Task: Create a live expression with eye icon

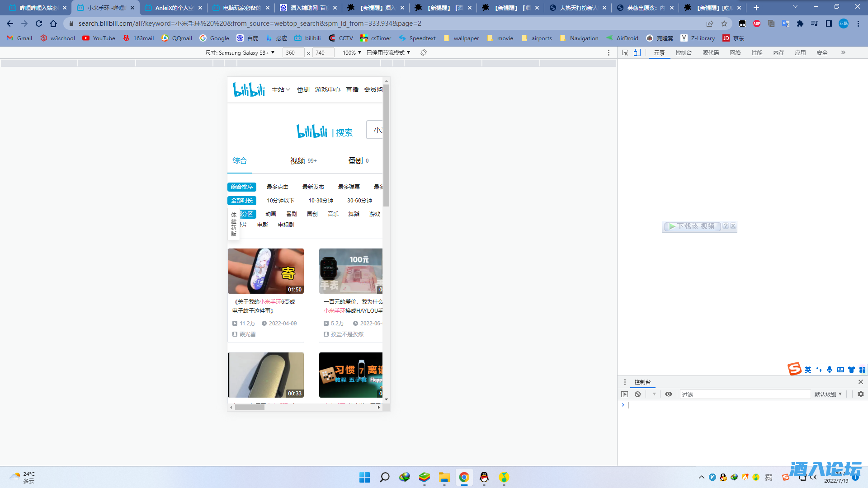Action: 669,394
